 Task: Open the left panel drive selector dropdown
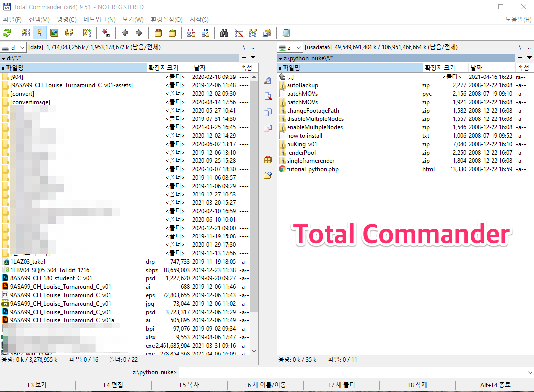pos(13,47)
